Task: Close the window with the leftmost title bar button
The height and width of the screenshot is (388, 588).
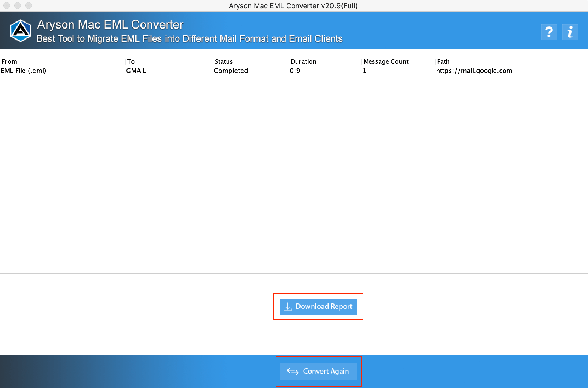Action: (7, 5)
